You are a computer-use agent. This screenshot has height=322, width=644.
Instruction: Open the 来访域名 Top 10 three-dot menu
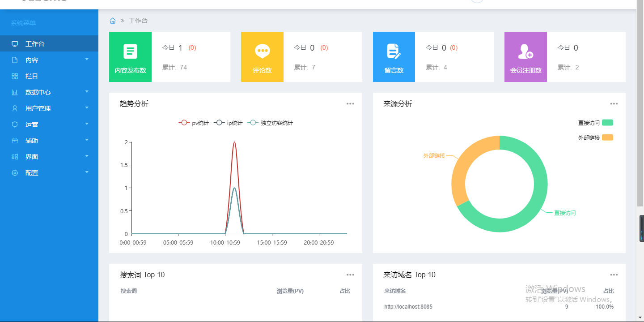[614, 275]
